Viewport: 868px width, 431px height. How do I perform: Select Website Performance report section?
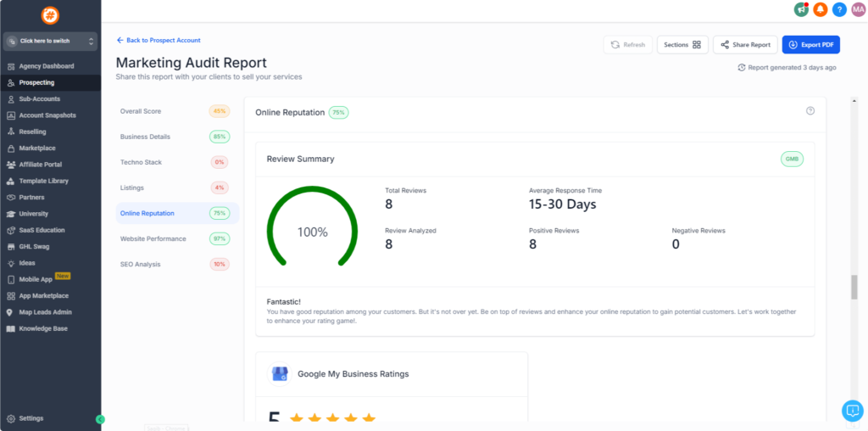tap(153, 239)
